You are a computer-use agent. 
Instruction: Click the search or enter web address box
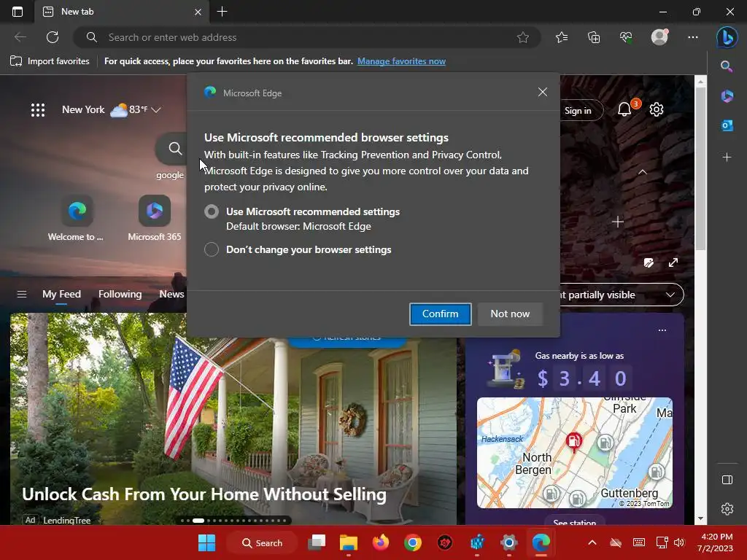pos(307,37)
